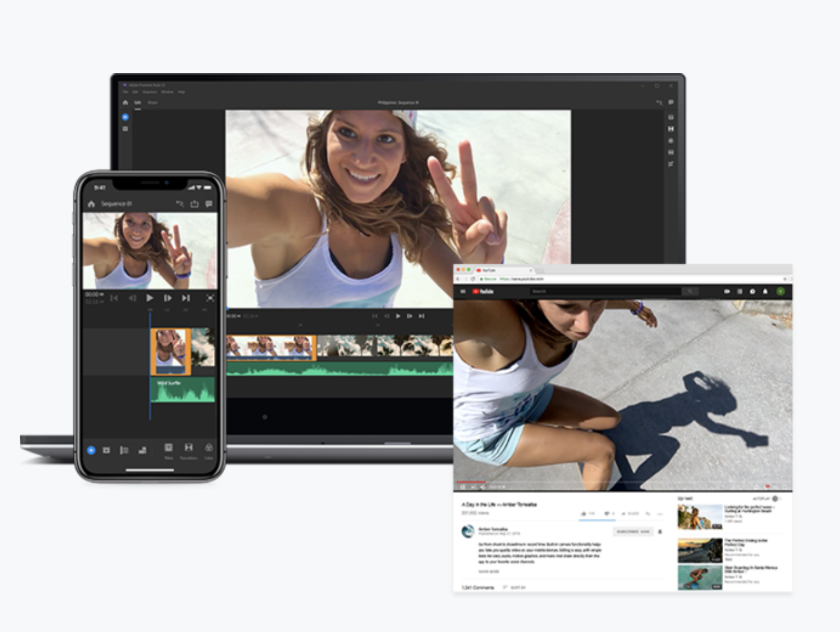This screenshot has height=632, width=840.
Task: Click YouTube search field
Action: click(605, 291)
